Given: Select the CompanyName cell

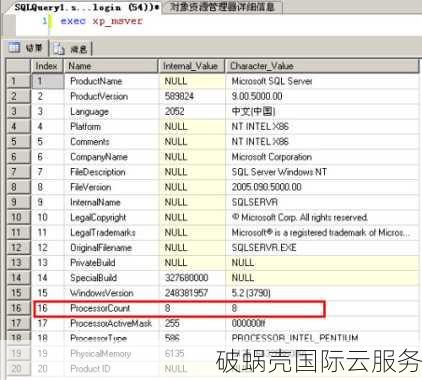Looking at the screenshot, I should coord(111,157).
